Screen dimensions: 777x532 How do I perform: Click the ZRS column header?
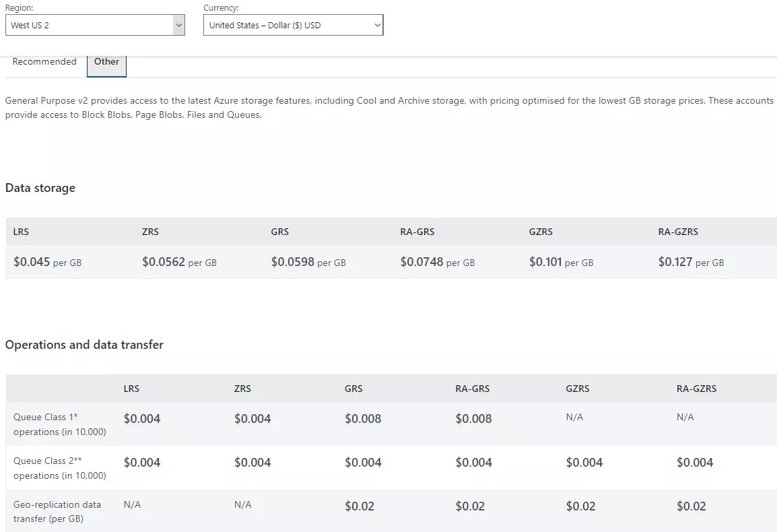tap(150, 232)
